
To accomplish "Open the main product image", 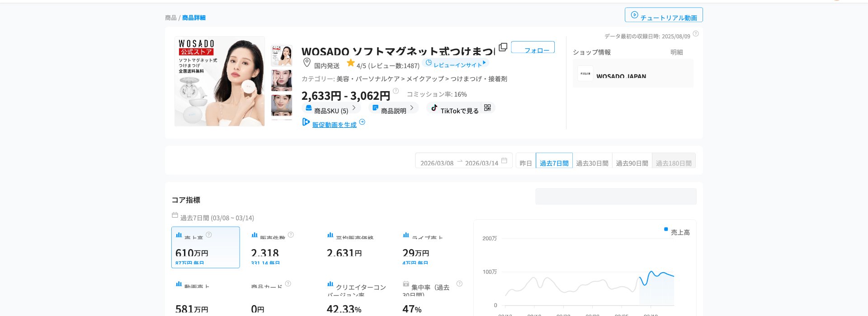I will 220,81.
